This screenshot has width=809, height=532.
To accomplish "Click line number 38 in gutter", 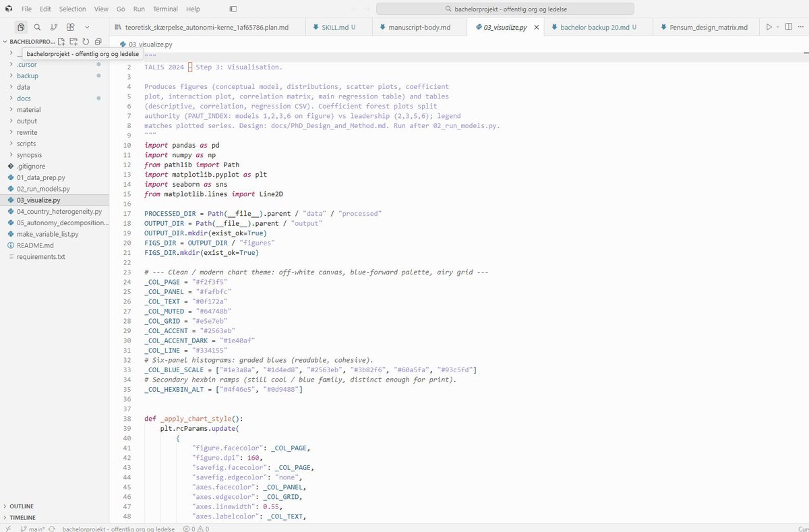I will (x=128, y=419).
